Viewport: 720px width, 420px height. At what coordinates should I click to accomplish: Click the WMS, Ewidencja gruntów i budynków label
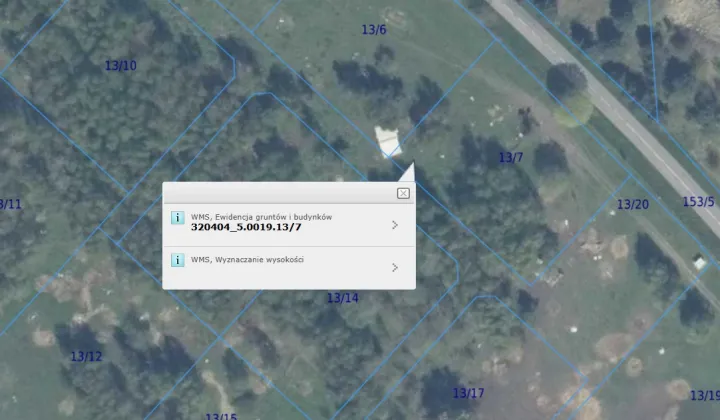[261, 217]
